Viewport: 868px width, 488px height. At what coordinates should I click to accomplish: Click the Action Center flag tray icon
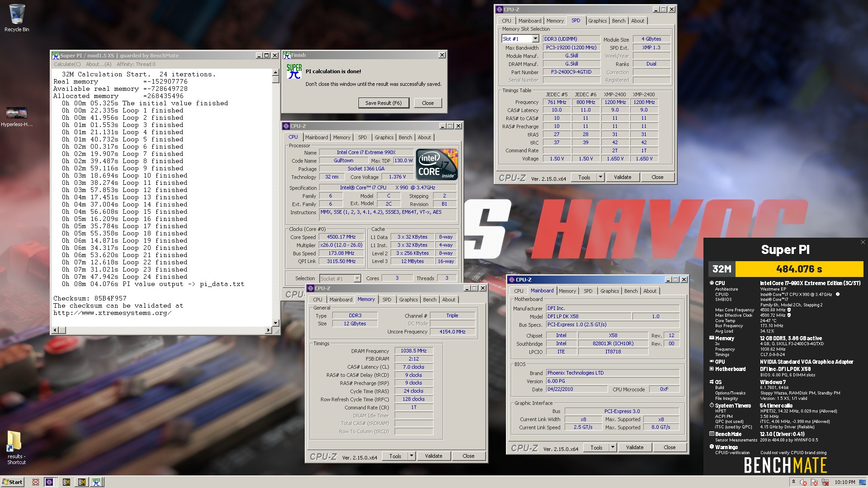coord(814,482)
